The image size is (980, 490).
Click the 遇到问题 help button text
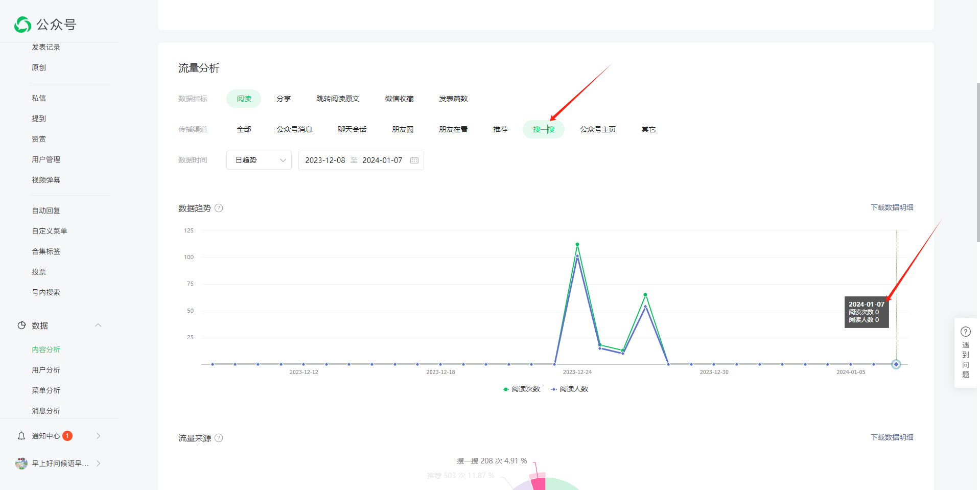coord(966,360)
